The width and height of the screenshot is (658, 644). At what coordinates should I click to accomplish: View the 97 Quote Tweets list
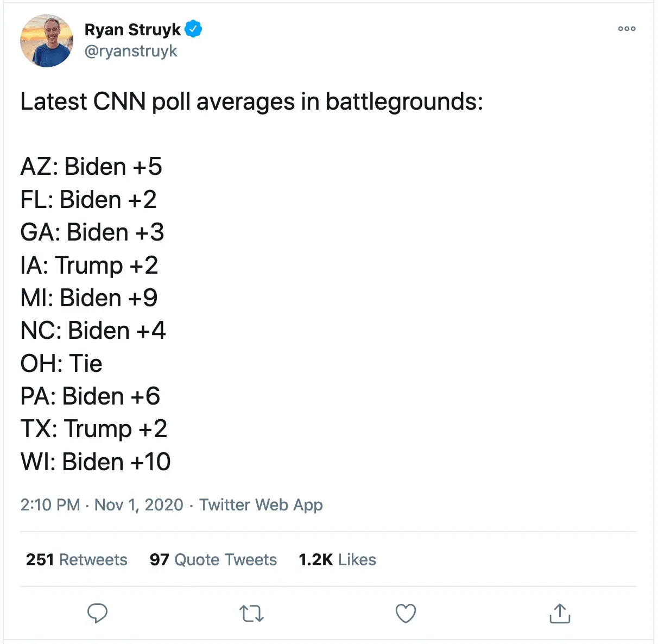click(213, 560)
